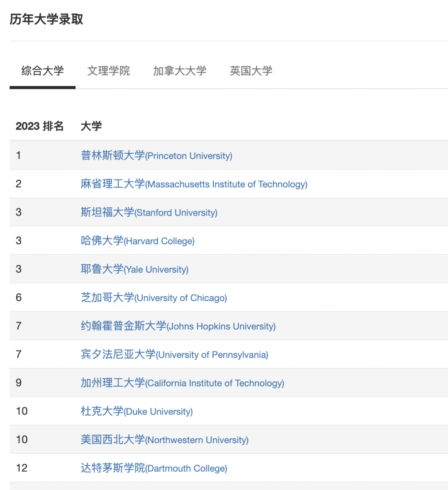Select the 加拿大大学 tab
Image resolution: width=448 pixels, height=490 pixels.
180,71
